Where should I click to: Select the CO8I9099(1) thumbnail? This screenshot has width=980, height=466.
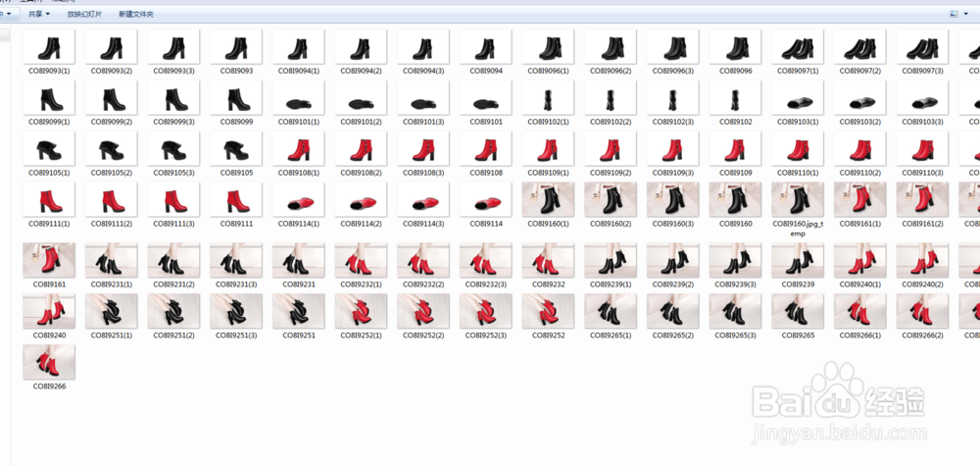click(x=49, y=98)
